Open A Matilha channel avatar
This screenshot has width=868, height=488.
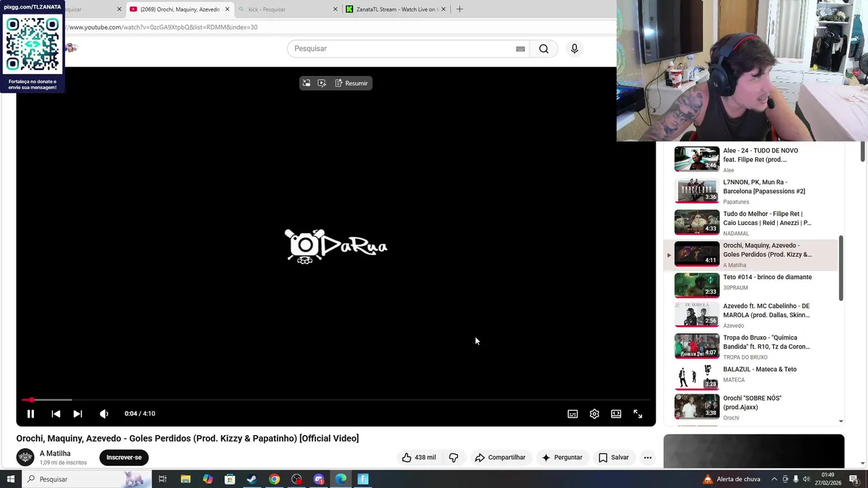pos(25,457)
